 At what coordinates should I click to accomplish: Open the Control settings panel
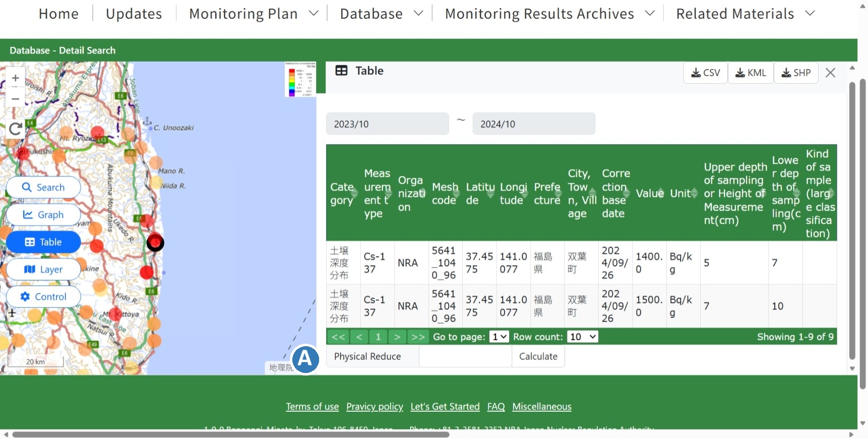tap(43, 296)
